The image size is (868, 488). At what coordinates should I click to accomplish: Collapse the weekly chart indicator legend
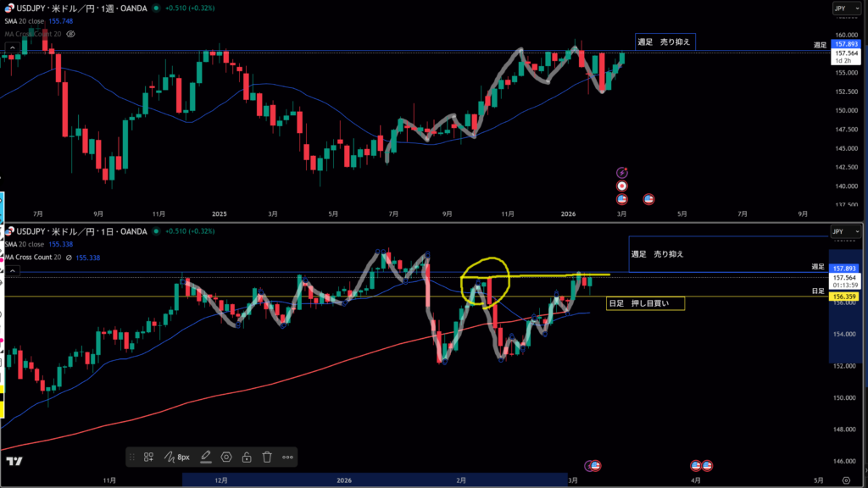click(x=13, y=47)
